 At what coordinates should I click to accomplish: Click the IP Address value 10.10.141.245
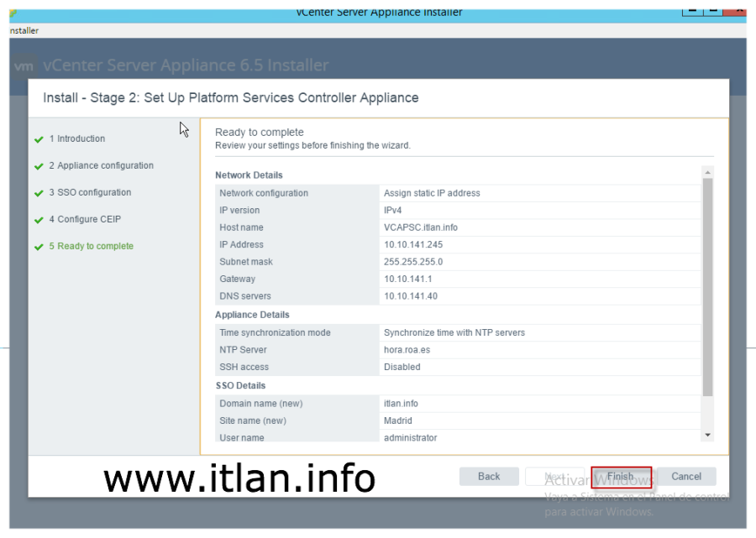coord(413,244)
